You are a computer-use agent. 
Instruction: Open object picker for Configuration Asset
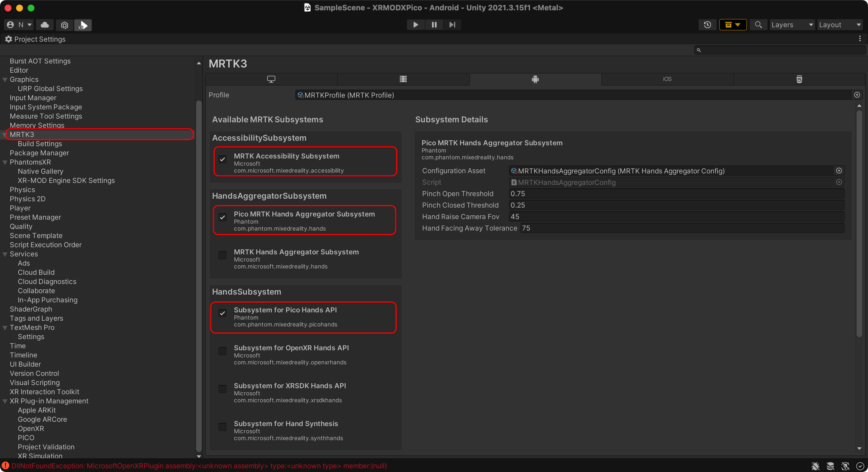click(839, 171)
